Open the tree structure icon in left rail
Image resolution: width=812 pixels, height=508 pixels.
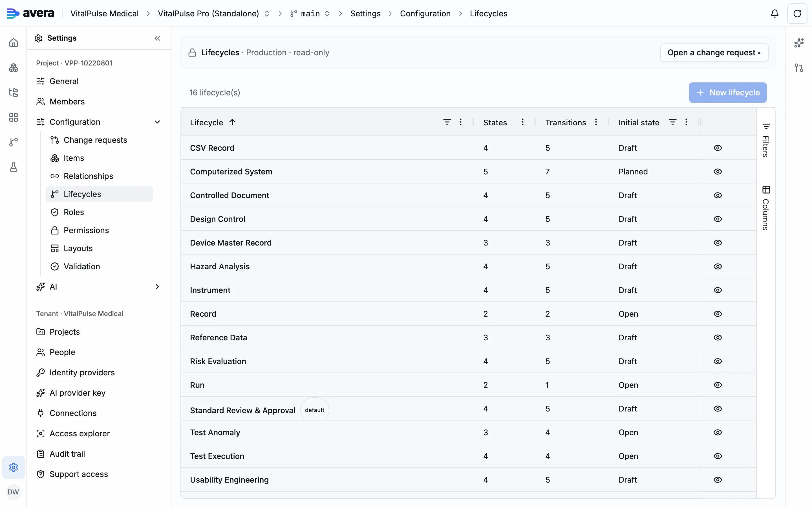tap(14, 92)
